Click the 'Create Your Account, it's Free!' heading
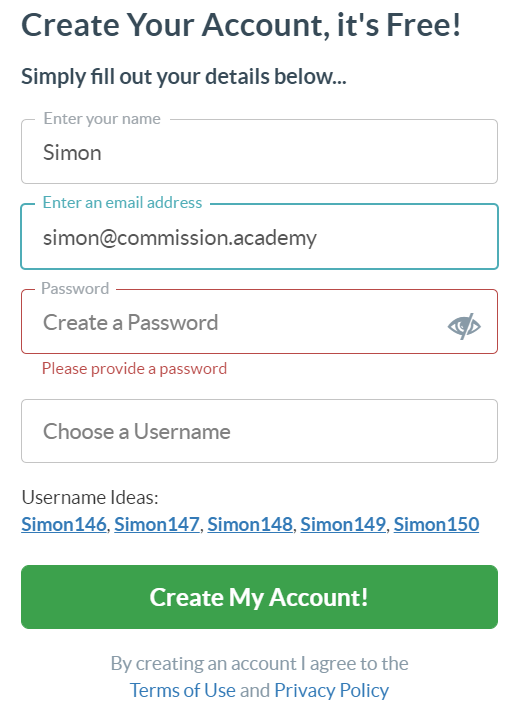The height and width of the screenshot is (721, 515). [241, 25]
